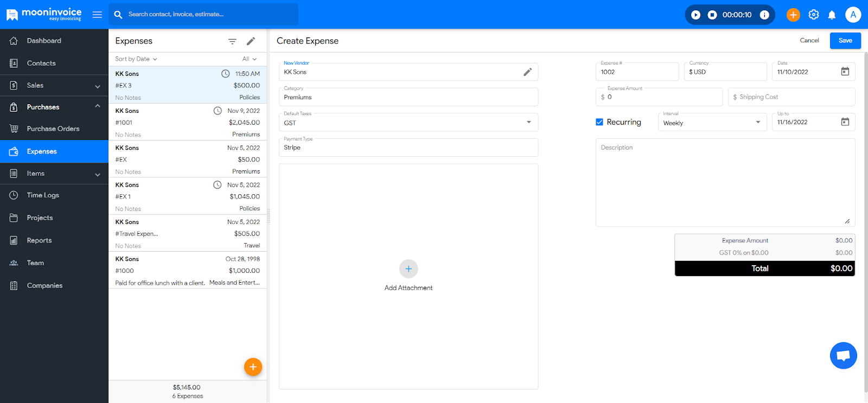This screenshot has height=403, width=868.
Task: Click the Shipping Cost field
Action: [x=792, y=97]
